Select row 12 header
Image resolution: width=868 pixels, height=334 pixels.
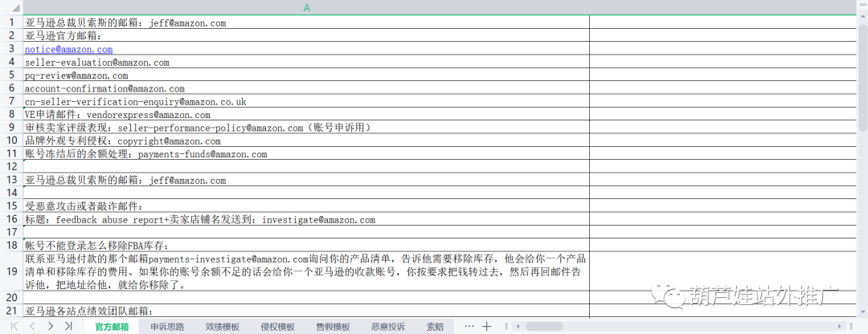tap(11, 167)
